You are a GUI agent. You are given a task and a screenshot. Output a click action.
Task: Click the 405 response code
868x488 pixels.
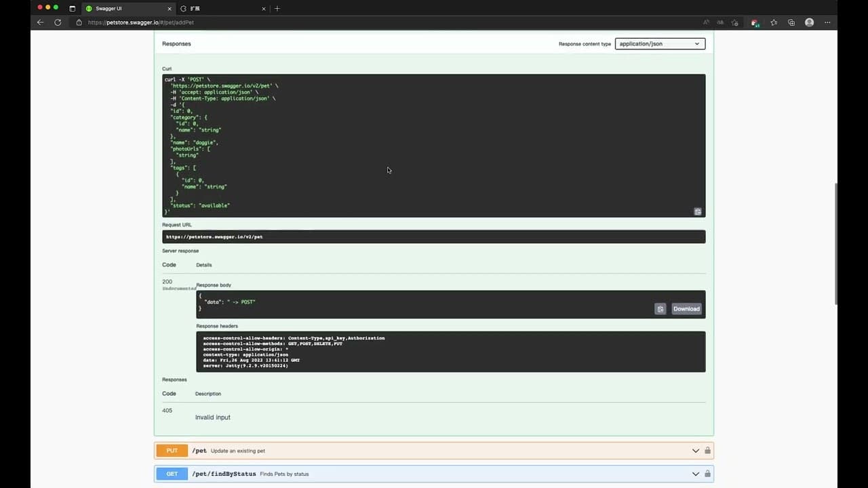click(167, 410)
